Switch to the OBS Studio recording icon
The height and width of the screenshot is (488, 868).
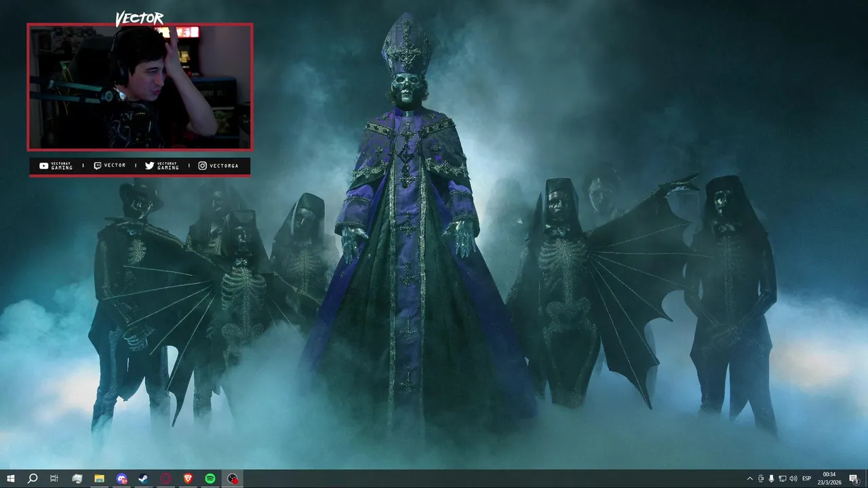coord(233,479)
